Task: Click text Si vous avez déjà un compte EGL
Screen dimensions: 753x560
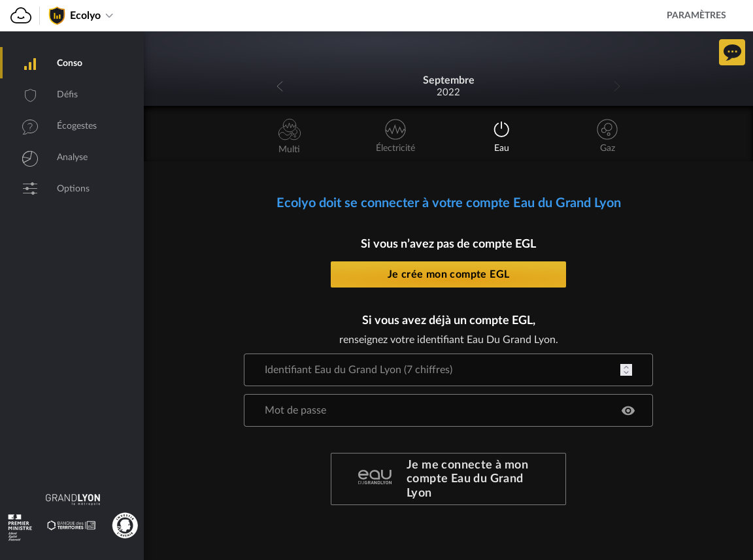Action: pos(448,320)
